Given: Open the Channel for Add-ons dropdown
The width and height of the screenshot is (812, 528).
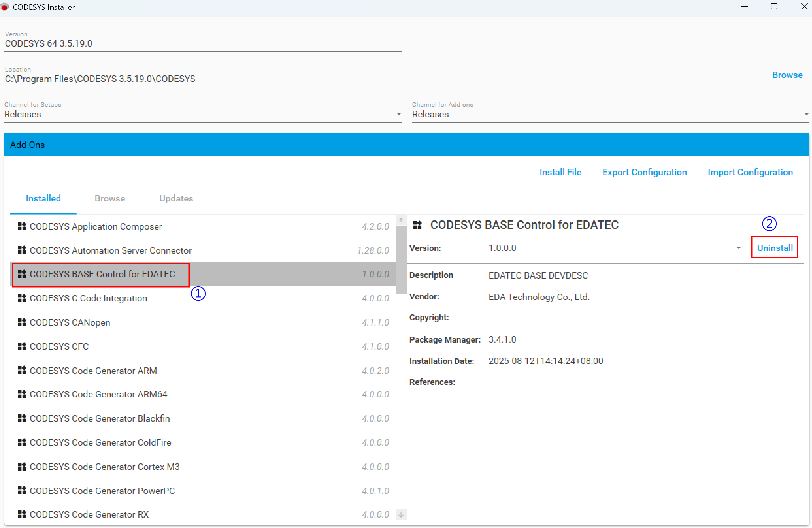Looking at the screenshot, I should [806, 114].
